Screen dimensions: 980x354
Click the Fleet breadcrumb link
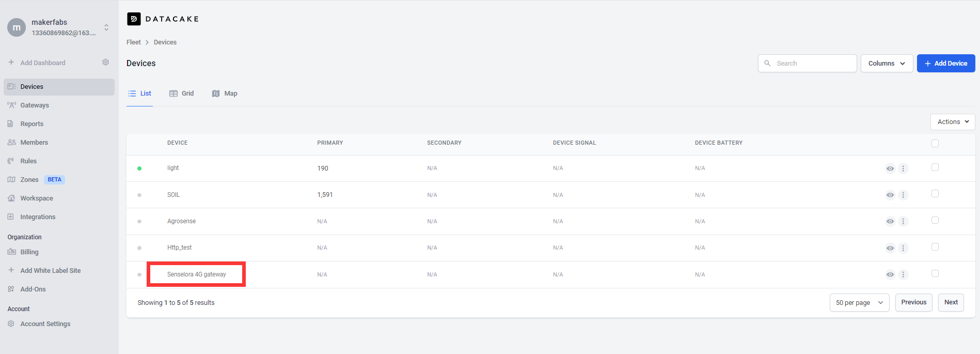133,42
